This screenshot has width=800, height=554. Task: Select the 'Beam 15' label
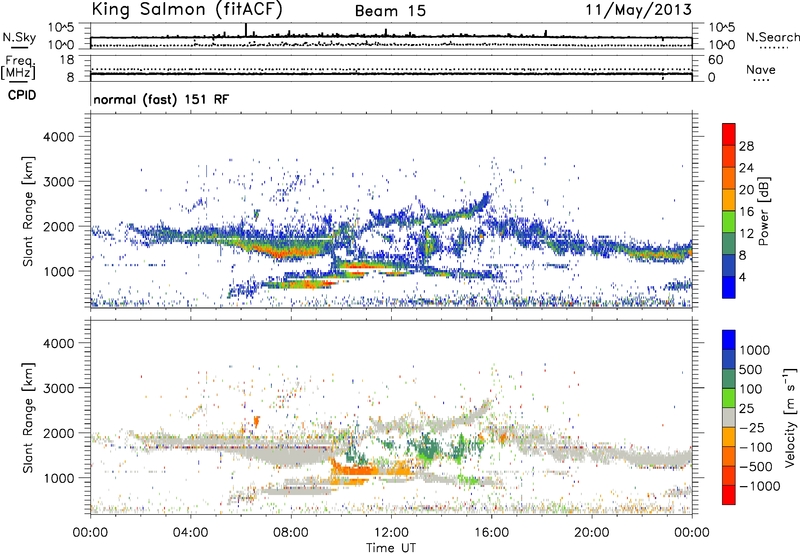(x=390, y=11)
